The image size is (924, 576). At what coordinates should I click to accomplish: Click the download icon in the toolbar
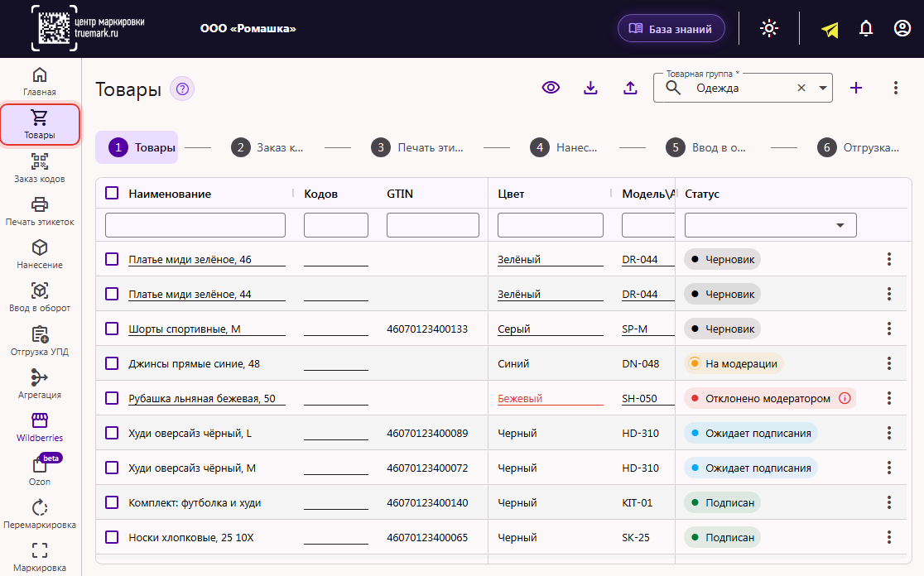click(x=590, y=88)
